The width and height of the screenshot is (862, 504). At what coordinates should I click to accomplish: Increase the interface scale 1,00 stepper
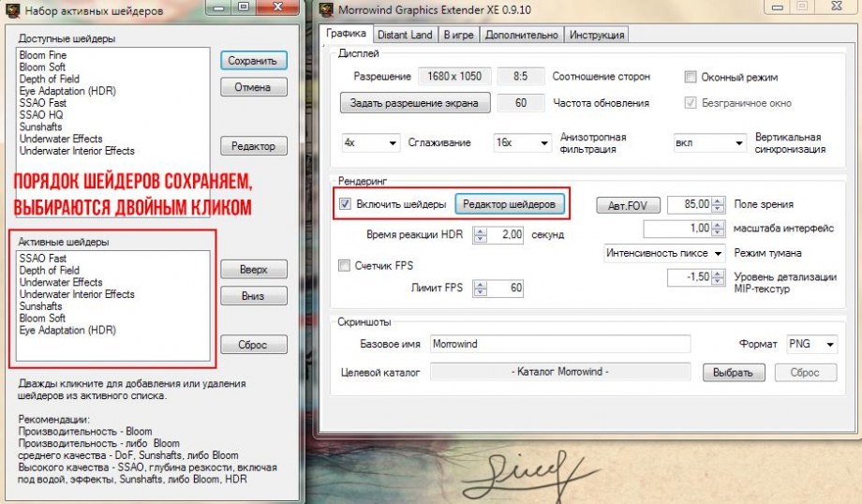[x=718, y=225]
